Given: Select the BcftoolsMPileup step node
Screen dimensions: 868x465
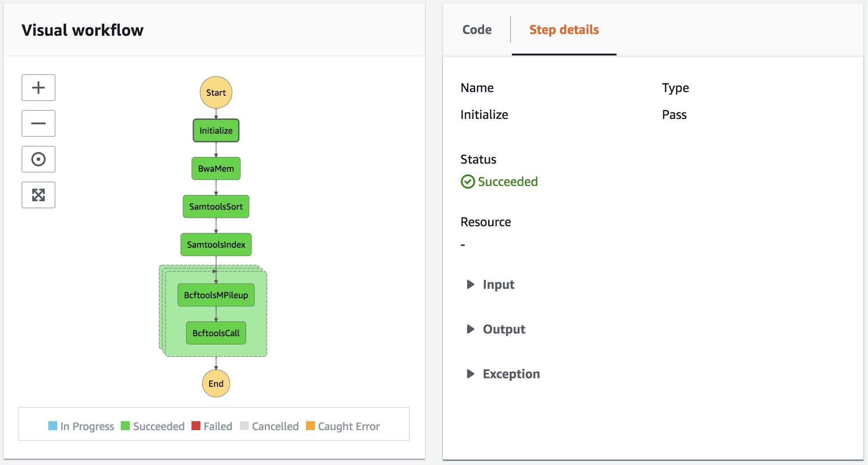Looking at the screenshot, I should [216, 295].
